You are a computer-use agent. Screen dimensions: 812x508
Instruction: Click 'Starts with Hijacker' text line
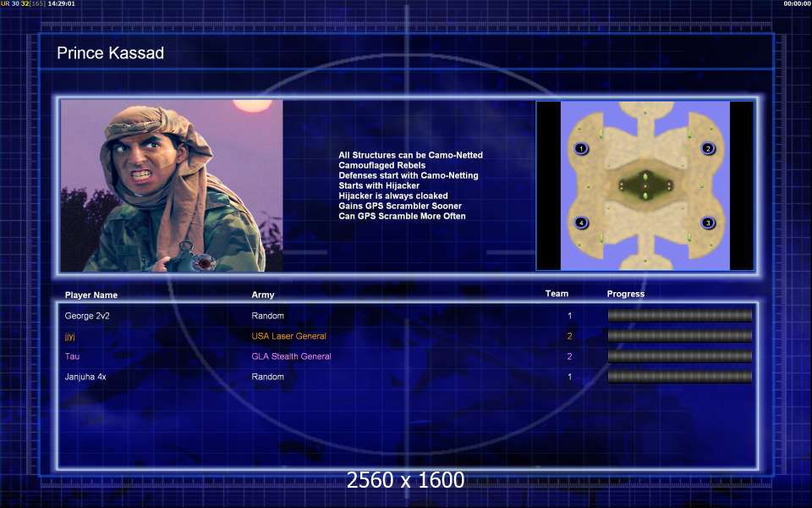[379, 185]
